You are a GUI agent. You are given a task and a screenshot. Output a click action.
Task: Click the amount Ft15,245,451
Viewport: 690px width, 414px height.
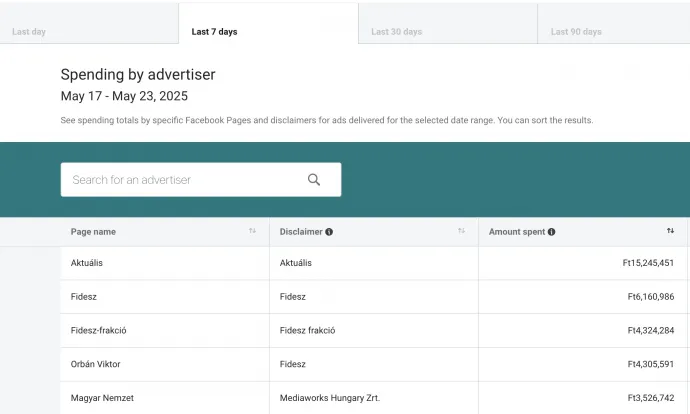pyautogui.click(x=648, y=263)
